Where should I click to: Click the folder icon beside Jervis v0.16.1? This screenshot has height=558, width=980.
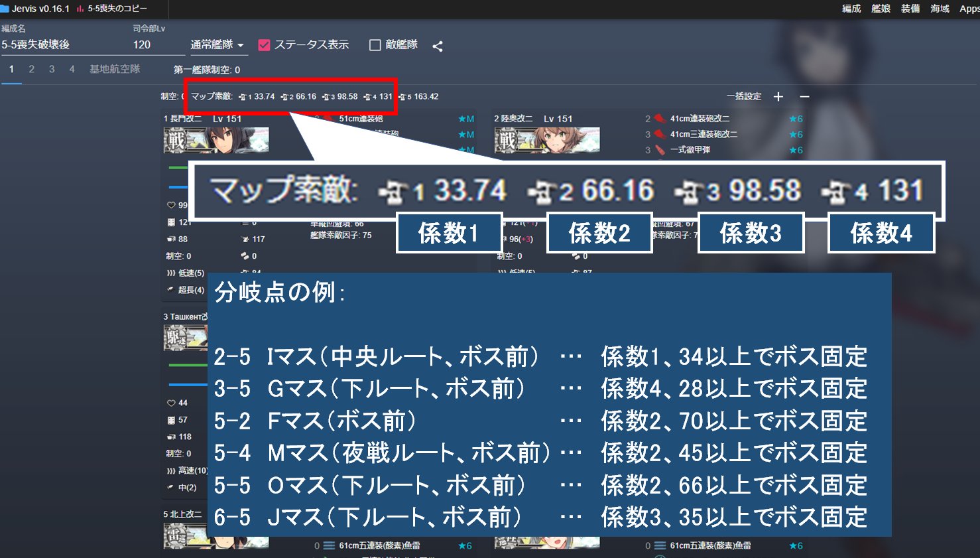point(5,9)
